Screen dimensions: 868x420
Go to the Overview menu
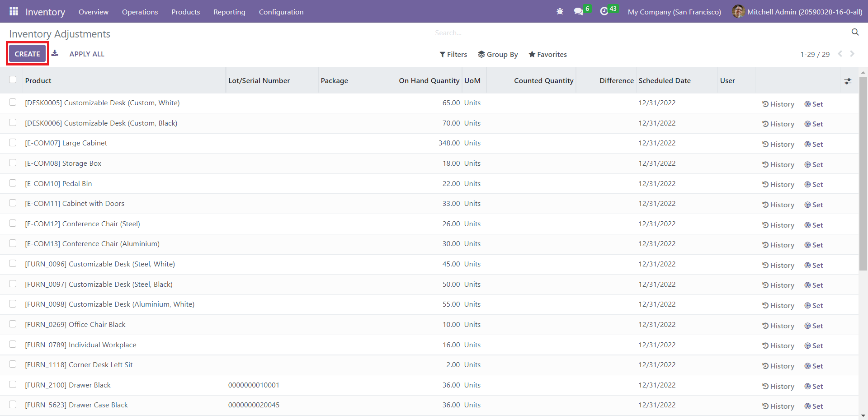(94, 12)
